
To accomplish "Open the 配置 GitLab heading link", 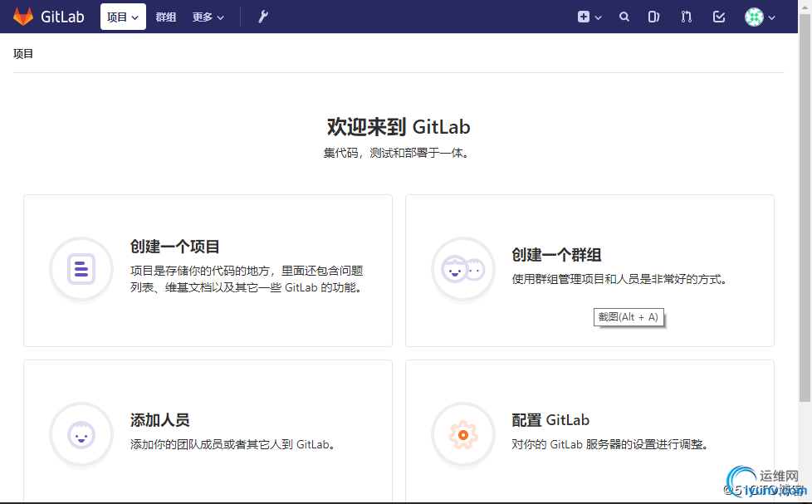I will pos(550,420).
